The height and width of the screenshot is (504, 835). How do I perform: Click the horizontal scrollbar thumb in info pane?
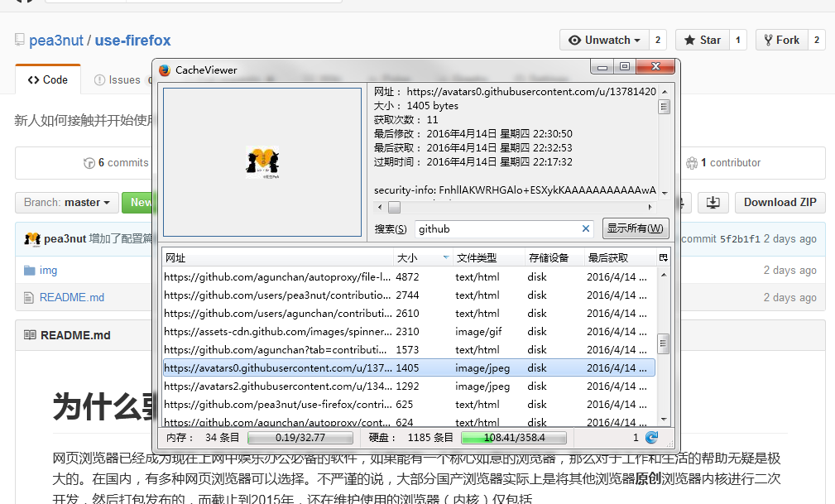(x=394, y=207)
